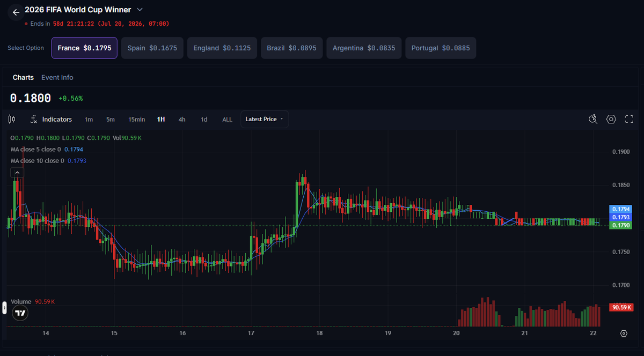Click date 15 on the time axis
Screen dimensions: 644x356
pyautogui.click(x=114, y=333)
